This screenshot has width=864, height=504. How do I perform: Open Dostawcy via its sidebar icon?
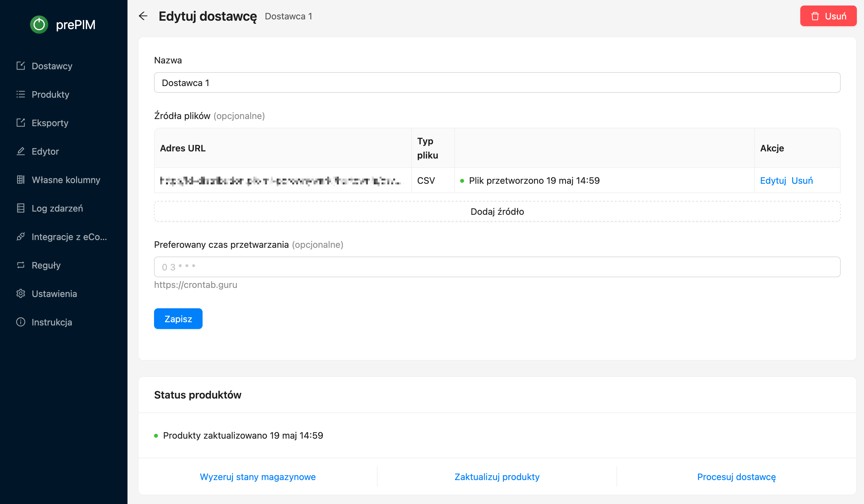[21, 66]
